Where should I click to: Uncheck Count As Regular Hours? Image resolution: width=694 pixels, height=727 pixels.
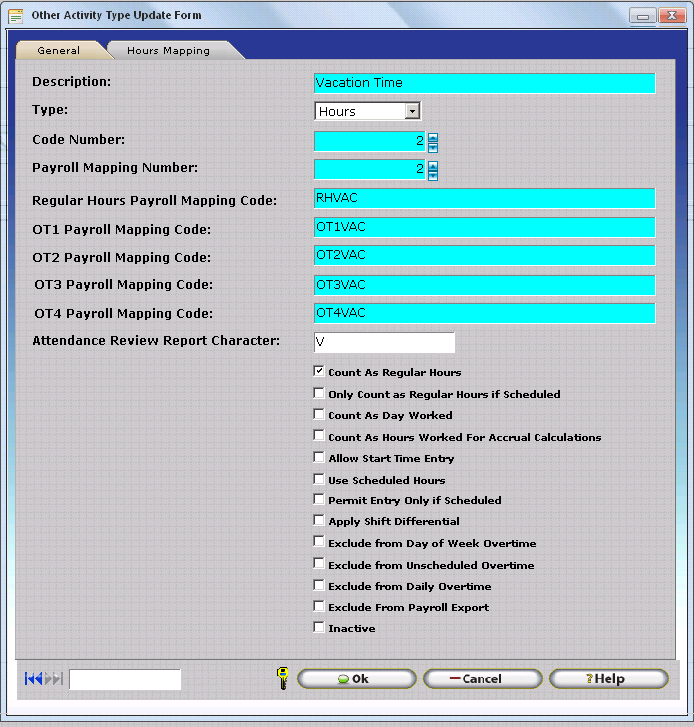pos(319,372)
